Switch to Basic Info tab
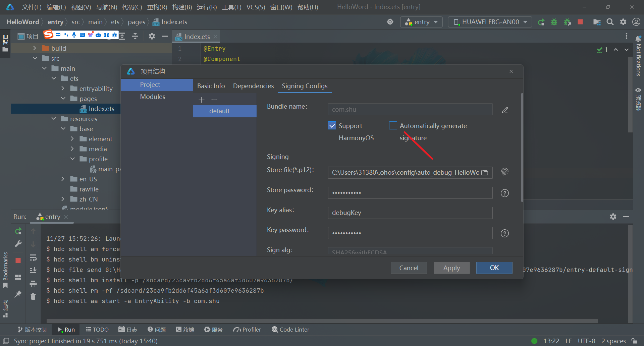644x346 pixels. [211, 86]
